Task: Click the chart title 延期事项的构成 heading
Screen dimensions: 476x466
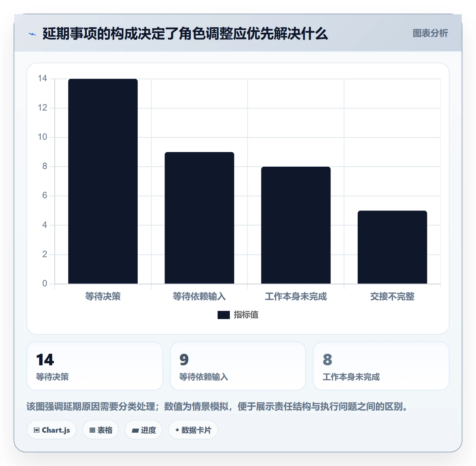Action: [185, 34]
